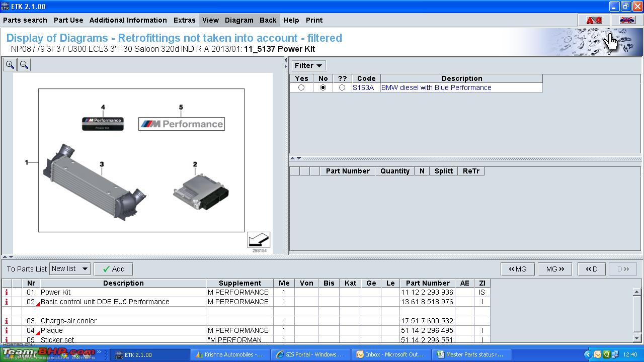Open the View menu

click(210, 20)
